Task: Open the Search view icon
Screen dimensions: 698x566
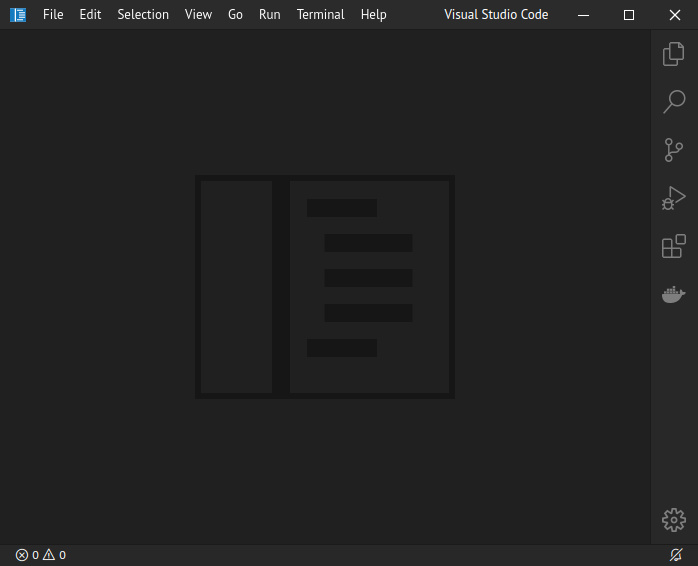Action: (674, 102)
